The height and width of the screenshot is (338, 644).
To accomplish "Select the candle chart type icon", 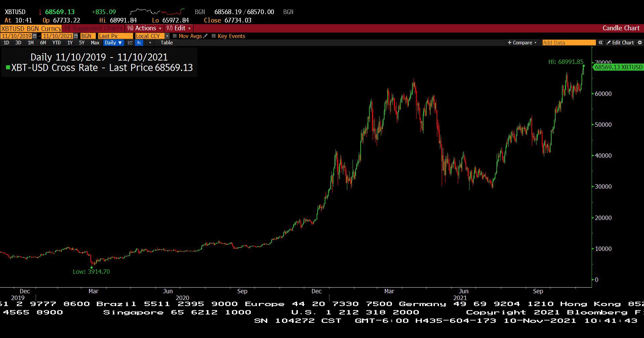I will tap(139, 43).
